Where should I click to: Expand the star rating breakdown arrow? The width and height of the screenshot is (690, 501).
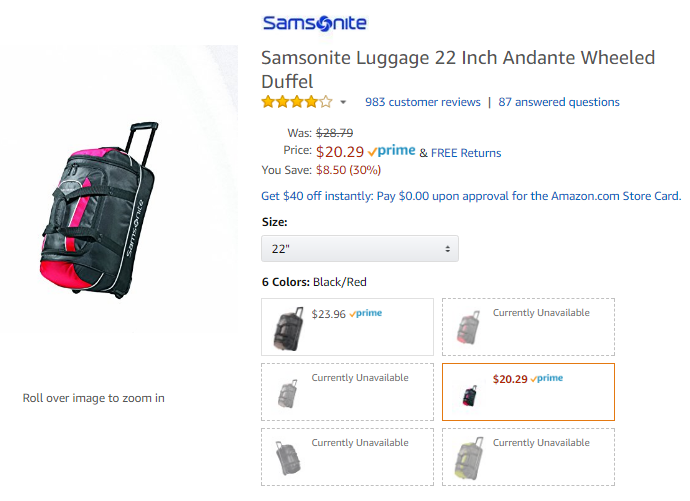point(343,102)
